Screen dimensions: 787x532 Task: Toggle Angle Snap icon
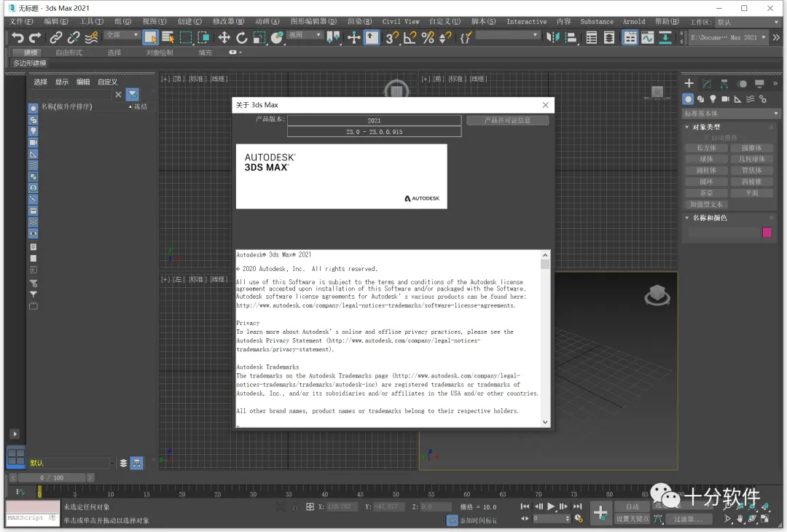click(x=410, y=38)
